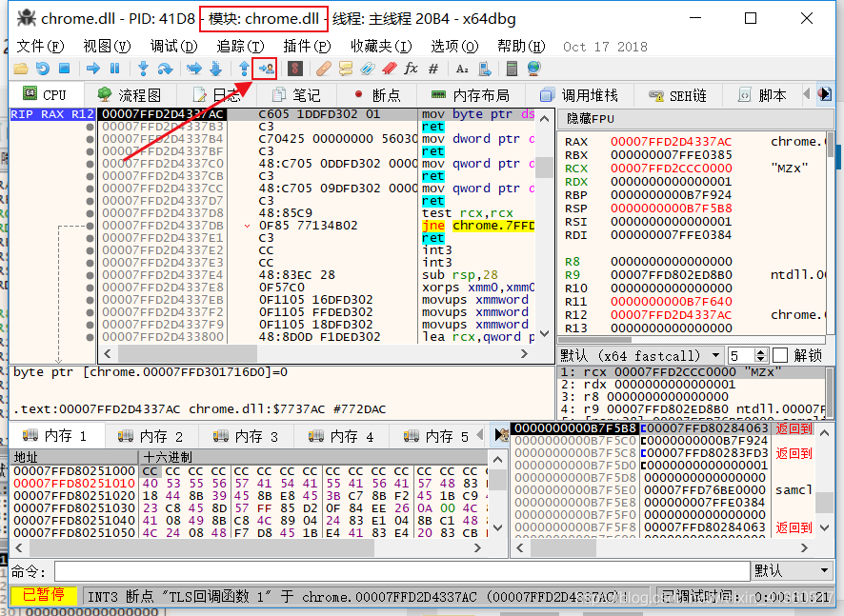Image resolution: width=844 pixels, height=616 pixels.
Task: Switch to the 内存布局 tab
Action: [471, 95]
